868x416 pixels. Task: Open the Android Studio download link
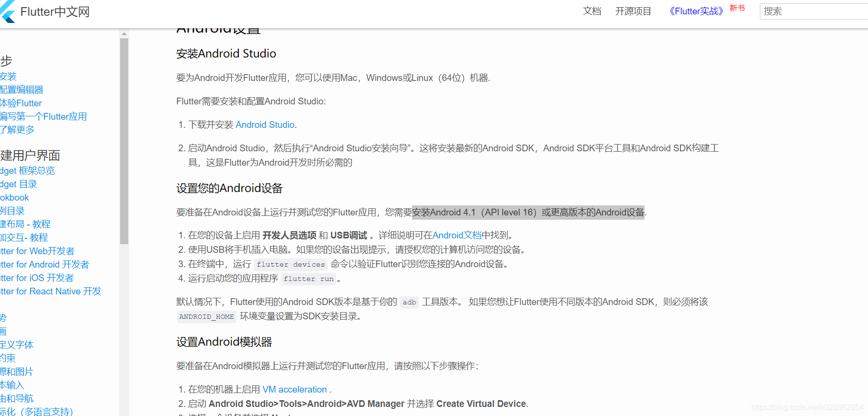265,124
